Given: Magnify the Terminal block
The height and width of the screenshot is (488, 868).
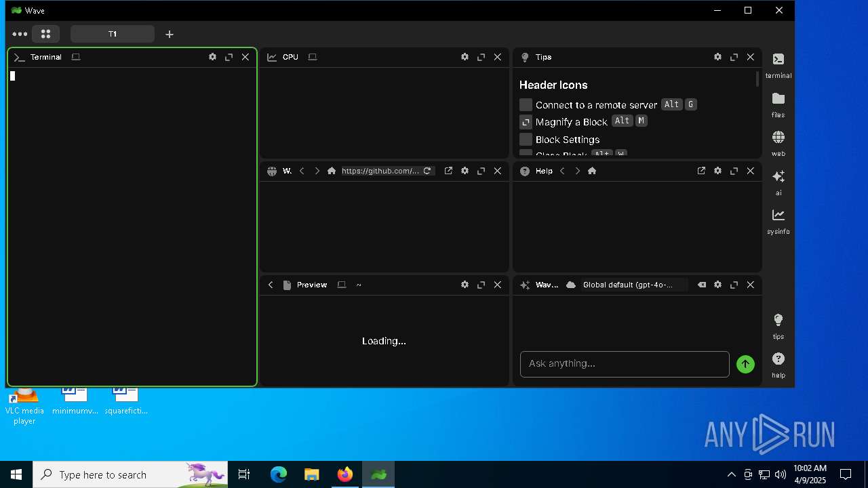Looking at the screenshot, I should pos(229,57).
